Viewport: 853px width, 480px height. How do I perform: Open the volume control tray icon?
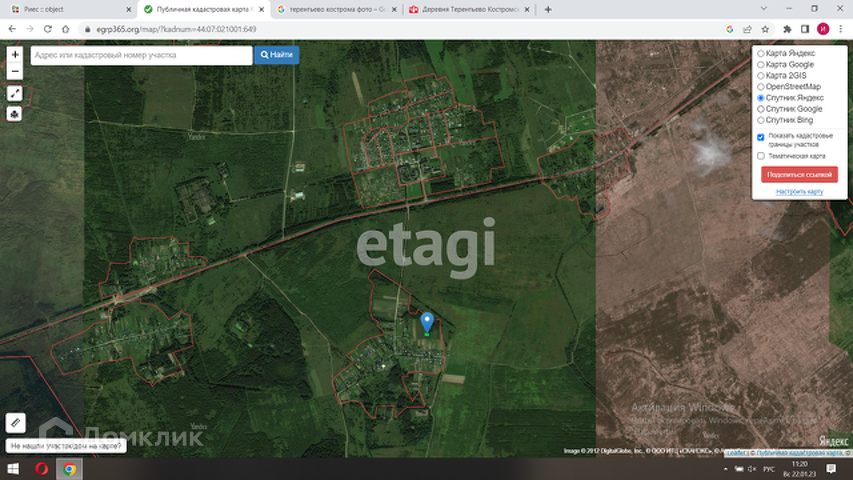pos(752,469)
